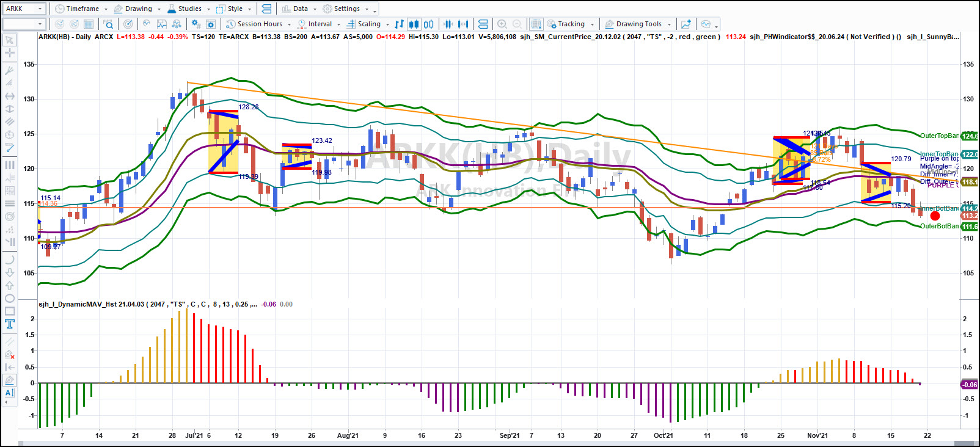This screenshot has height=447, width=980.
Task: Open the Settings menu
Action: pyautogui.click(x=346, y=9)
